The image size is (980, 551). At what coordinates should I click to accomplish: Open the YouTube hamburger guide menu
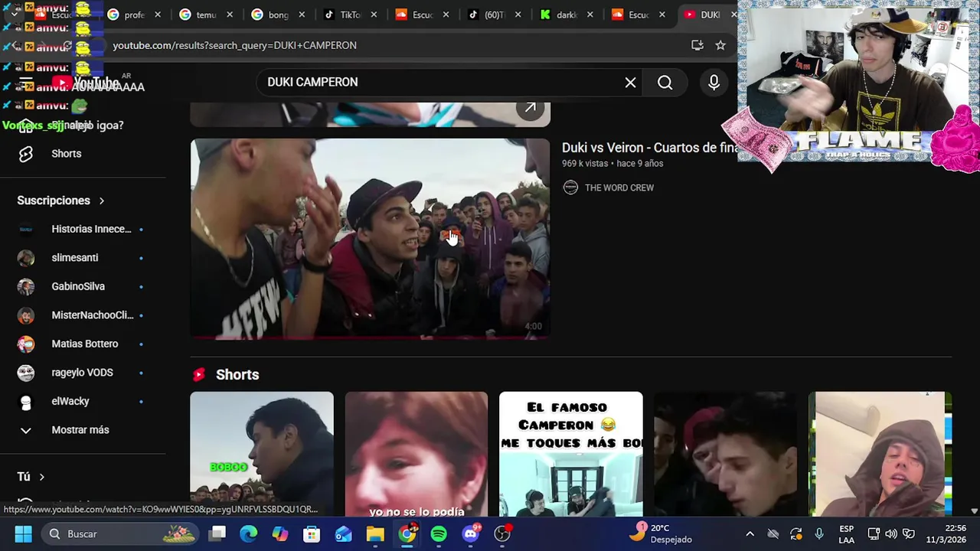(25, 83)
